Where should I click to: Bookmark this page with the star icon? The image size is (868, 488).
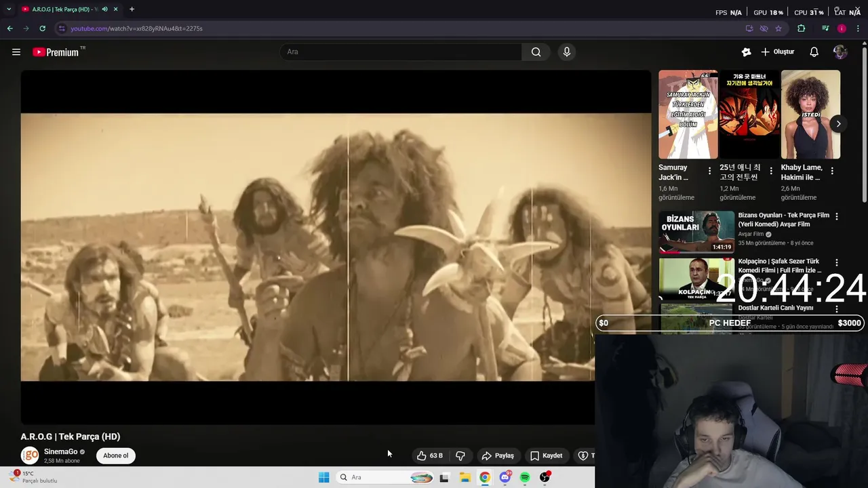click(x=778, y=28)
